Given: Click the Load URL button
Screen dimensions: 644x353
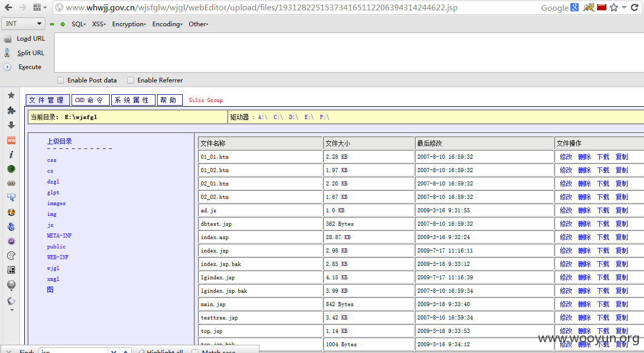Looking at the screenshot, I should tap(24, 39).
